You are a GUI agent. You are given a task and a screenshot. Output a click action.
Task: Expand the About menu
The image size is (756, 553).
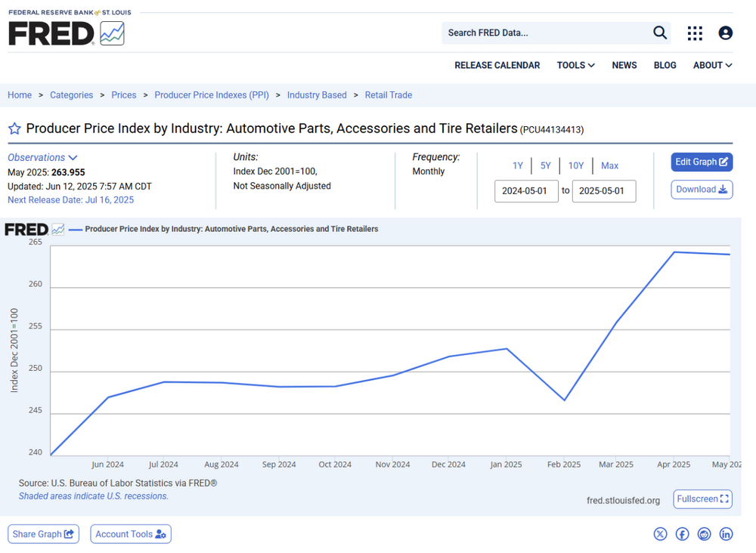[x=712, y=66]
